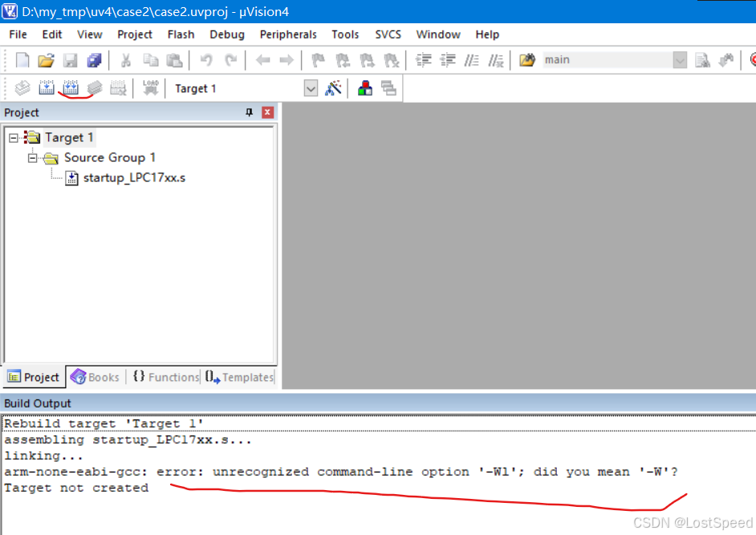The image size is (756, 535).
Task: Uncomment selection toolbar icon
Action: point(496,60)
